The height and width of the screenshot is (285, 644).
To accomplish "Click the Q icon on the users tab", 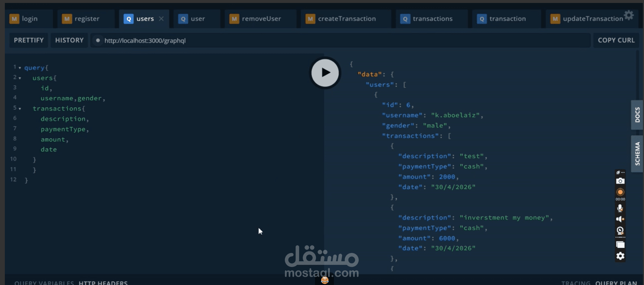I will 128,19.
